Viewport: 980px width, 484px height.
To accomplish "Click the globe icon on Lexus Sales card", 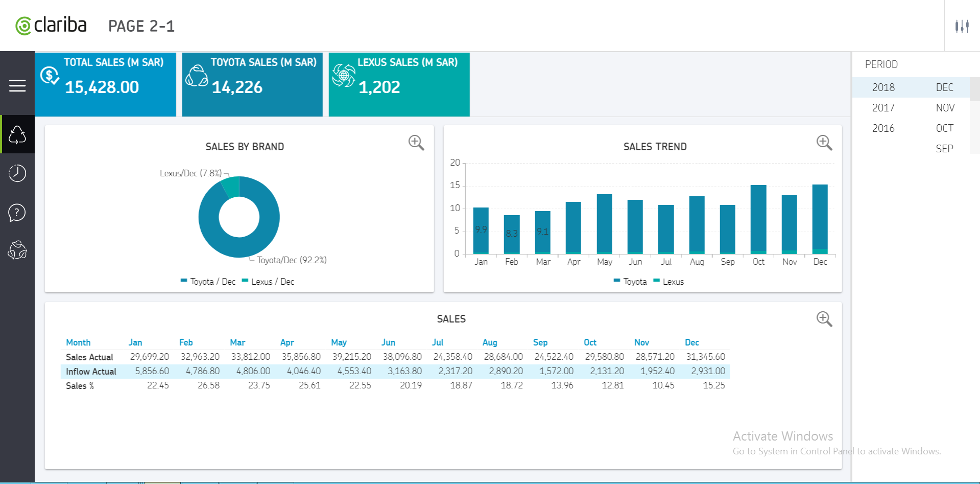I will (x=344, y=76).
